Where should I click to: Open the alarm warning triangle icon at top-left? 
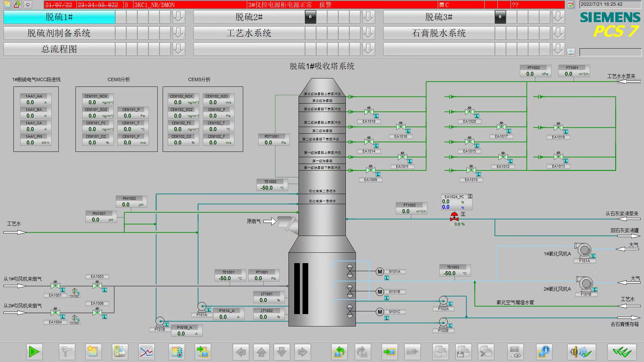point(17,5)
